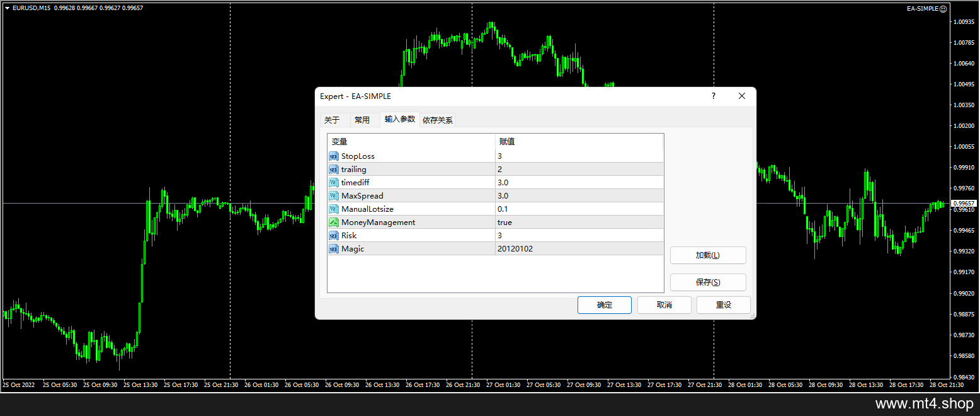Viewport: 980px width, 416px height.
Task: Click the 1.00935 price axis label
Action: click(964, 22)
